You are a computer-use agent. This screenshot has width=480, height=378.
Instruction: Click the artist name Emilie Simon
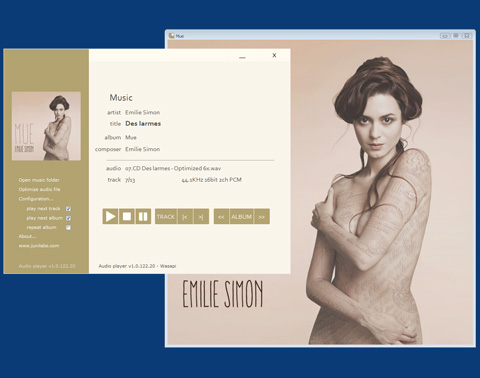(143, 112)
